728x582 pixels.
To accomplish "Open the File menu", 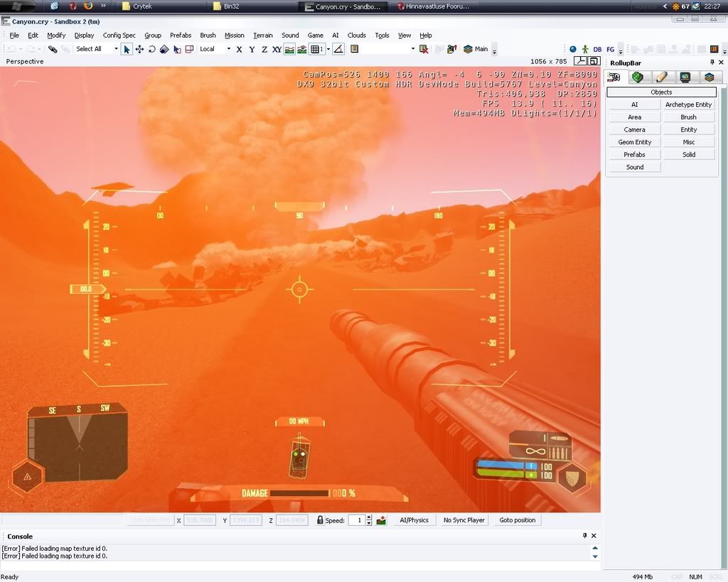I will tap(14, 36).
